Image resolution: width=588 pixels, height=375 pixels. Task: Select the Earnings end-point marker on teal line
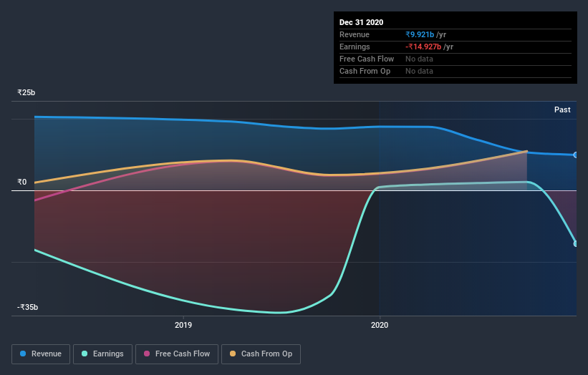click(576, 243)
